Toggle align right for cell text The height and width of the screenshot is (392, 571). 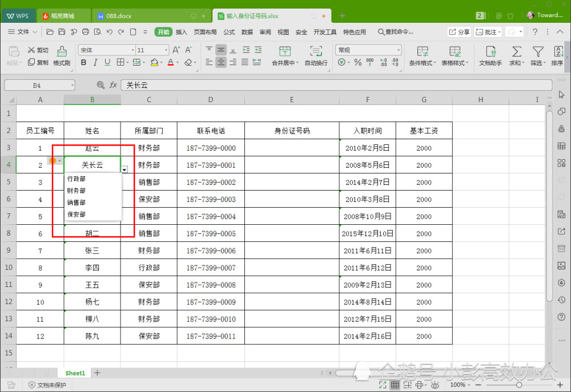pyautogui.click(x=233, y=62)
